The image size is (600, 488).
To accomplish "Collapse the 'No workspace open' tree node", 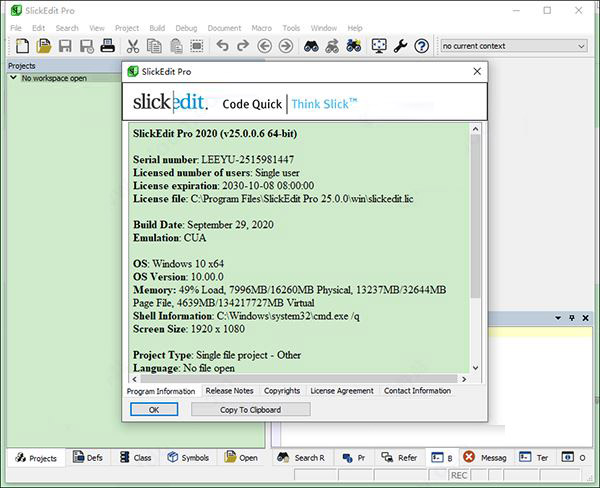I will click(13, 78).
